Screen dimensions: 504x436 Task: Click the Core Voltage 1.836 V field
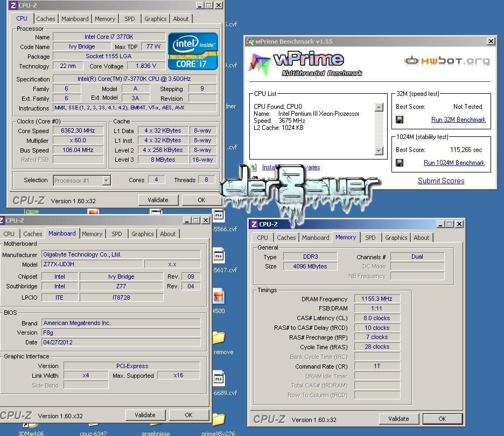pyautogui.click(x=146, y=66)
